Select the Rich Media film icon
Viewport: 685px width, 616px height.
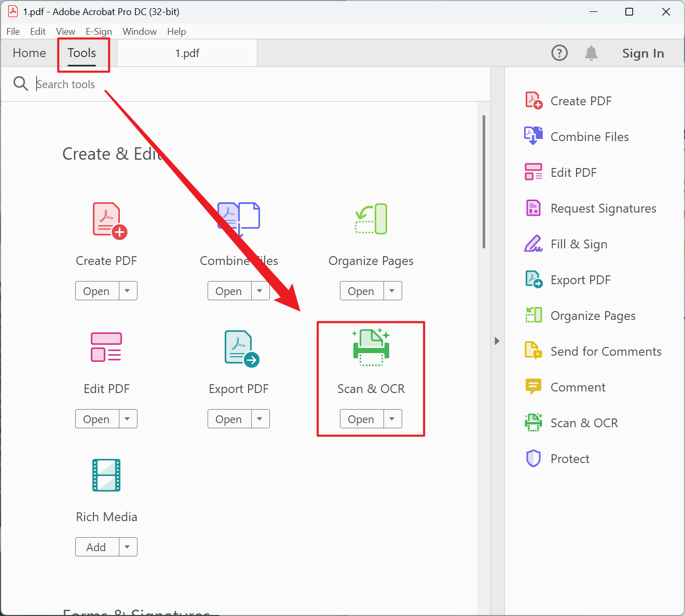point(106,475)
